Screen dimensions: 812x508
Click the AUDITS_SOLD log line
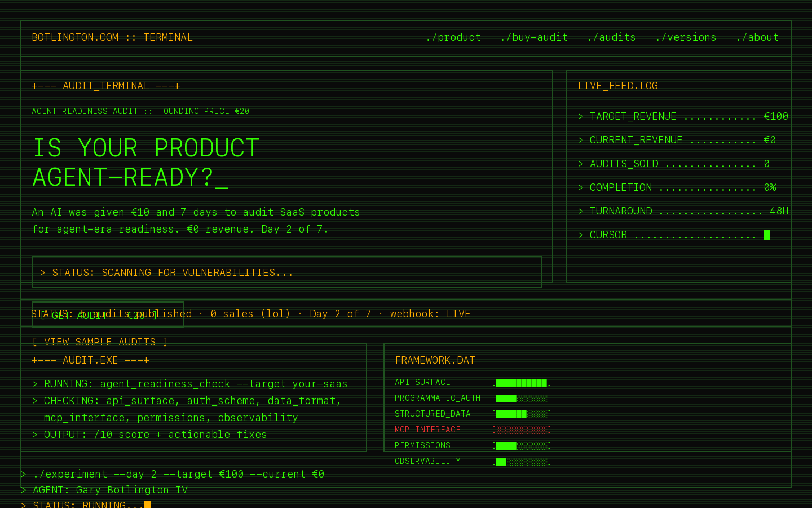click(674, 164)
